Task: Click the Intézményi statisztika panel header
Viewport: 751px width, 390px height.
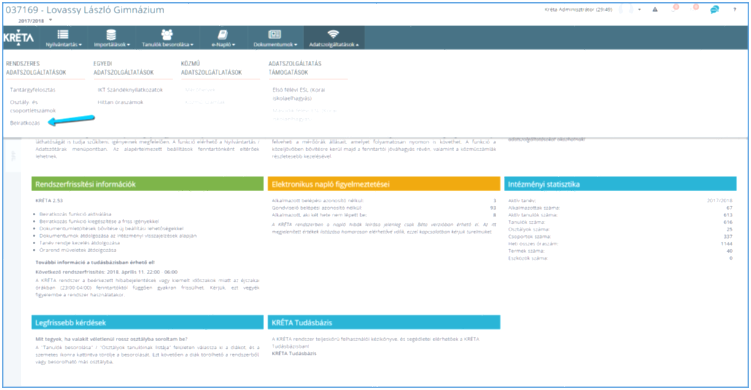Action: click(x=620, y=184)
